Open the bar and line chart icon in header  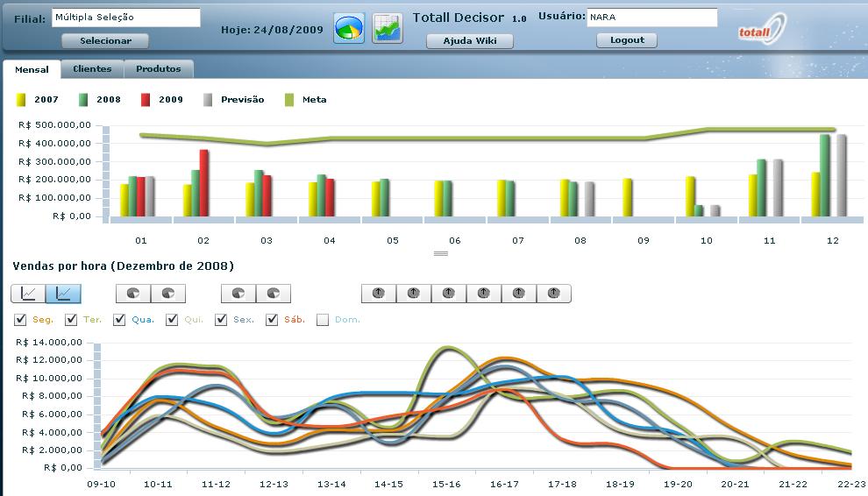point(388,28)
